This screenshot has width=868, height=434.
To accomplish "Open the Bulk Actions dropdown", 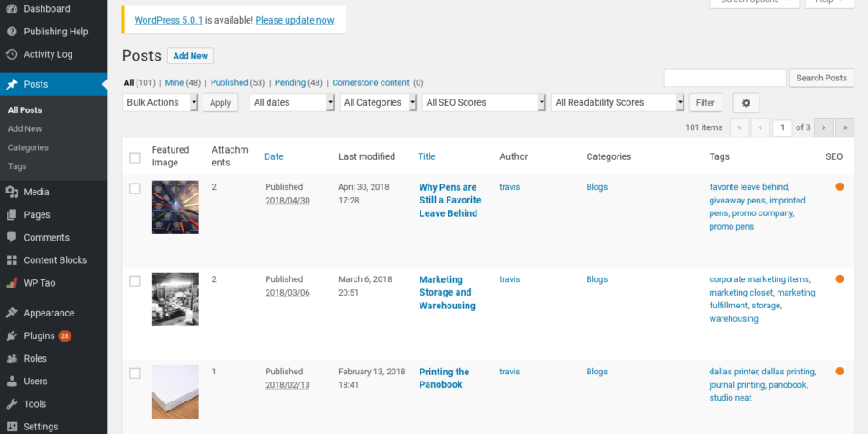I will click(160, 103).
